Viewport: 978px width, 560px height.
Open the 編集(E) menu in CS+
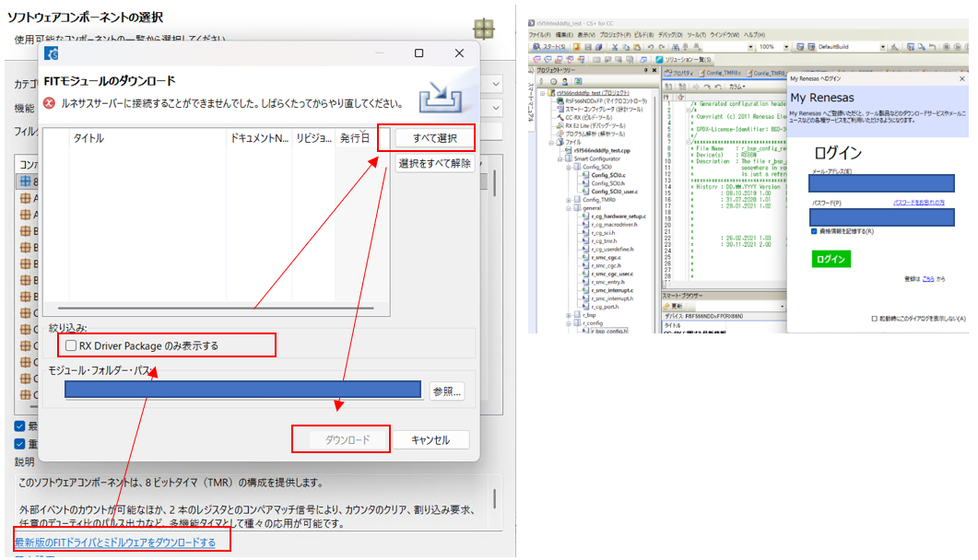564,35
